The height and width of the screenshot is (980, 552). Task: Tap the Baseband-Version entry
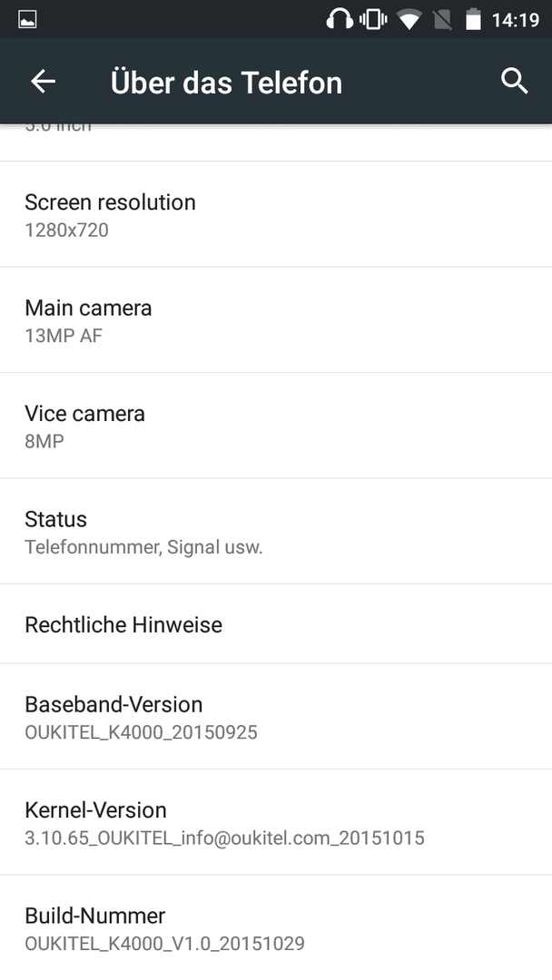276,716
